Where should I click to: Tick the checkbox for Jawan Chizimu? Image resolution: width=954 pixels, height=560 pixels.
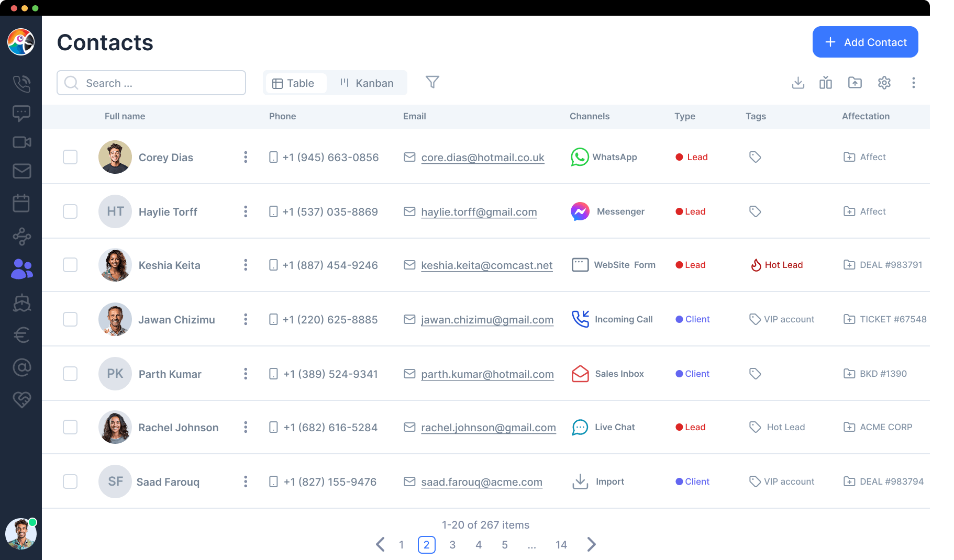pyautogui.click(x=70, y=319)
